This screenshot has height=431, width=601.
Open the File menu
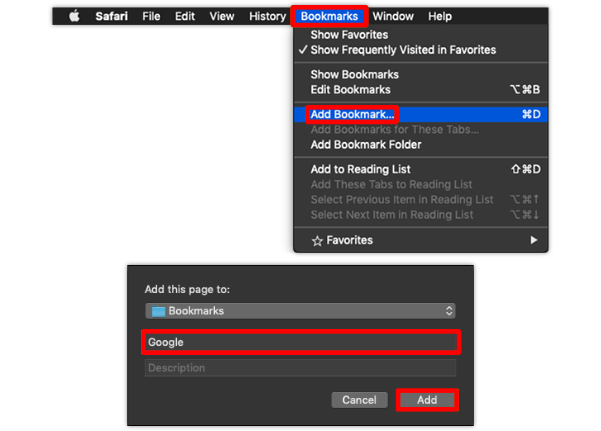tap(151, 16)
